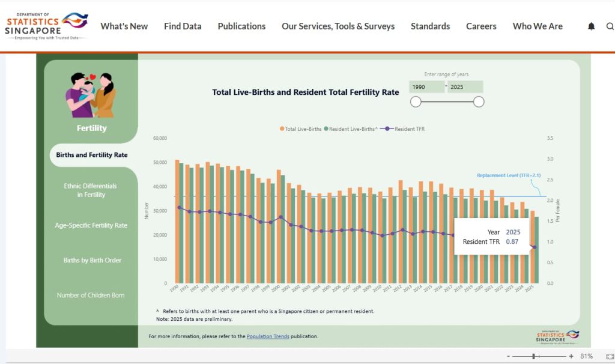The height and width of the screenshot is (364, 615).
Task: Click the zoom in plus icon
Action: pyautogui.click(x=571, y=356)
